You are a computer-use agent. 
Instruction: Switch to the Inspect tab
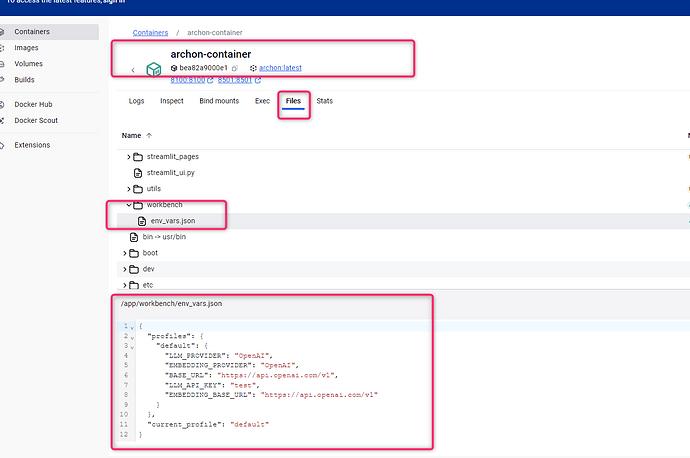click(172, 101)
